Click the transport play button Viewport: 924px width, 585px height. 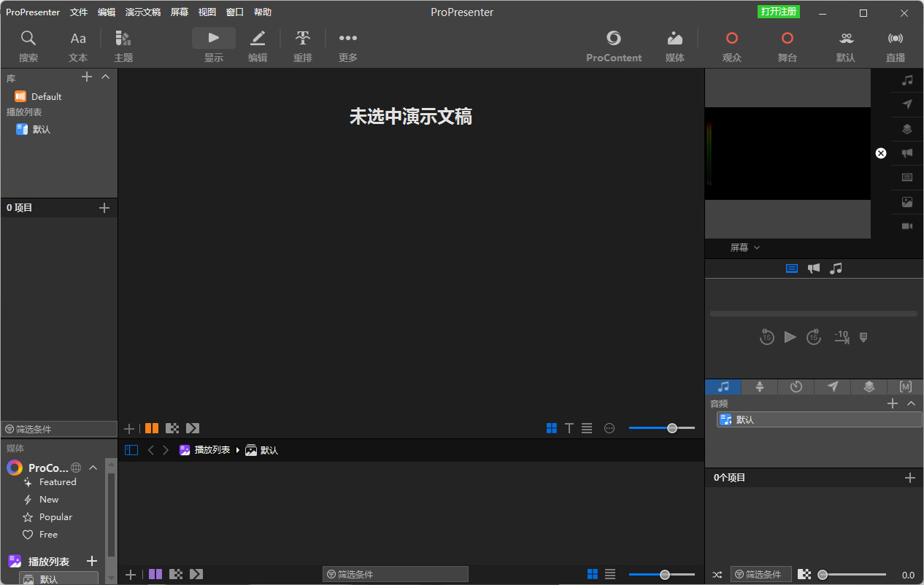[x=790, y=337]
